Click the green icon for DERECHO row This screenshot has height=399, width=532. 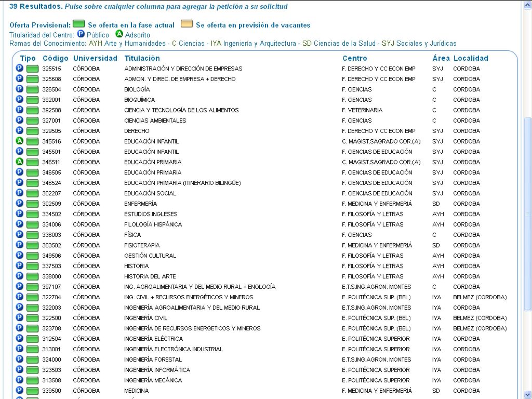[x=33, y=131]
